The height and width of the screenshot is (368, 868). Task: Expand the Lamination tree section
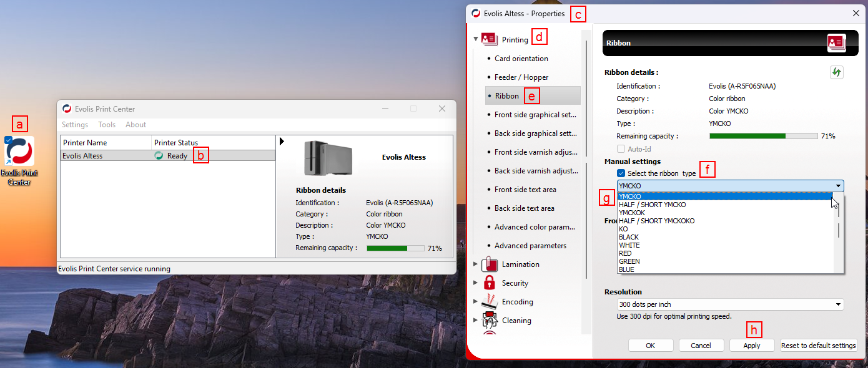point(475,264)
